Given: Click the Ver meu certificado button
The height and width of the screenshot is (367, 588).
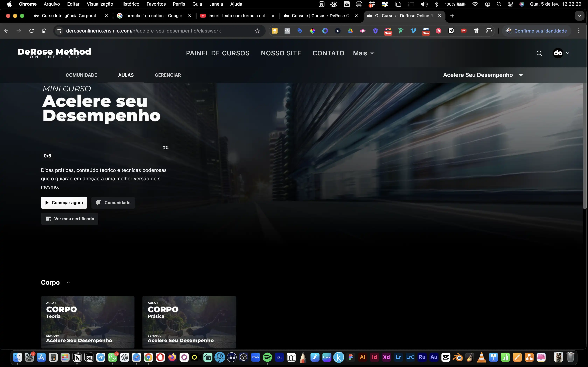Looking at the screenshot, I should [69, 219].
